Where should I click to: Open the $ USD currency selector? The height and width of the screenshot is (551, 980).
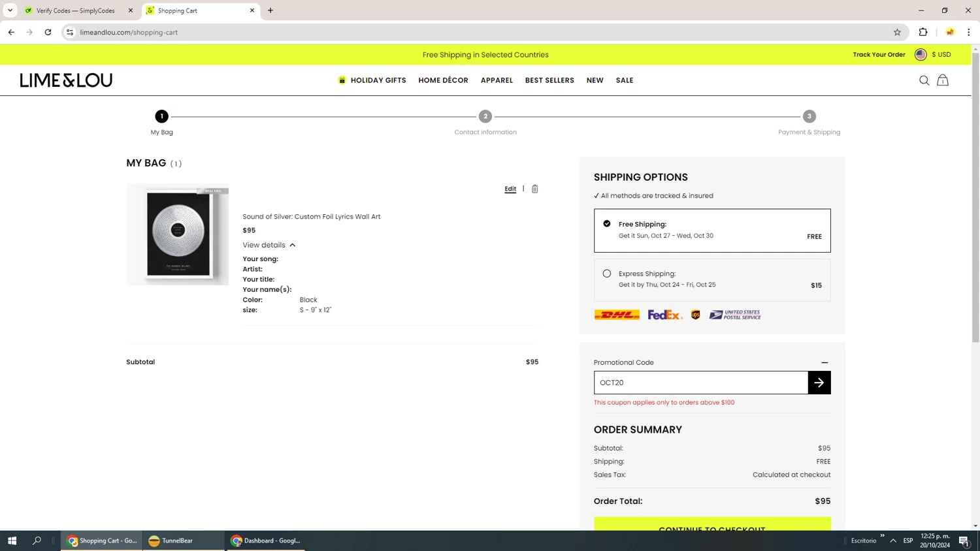coord(941,55)
